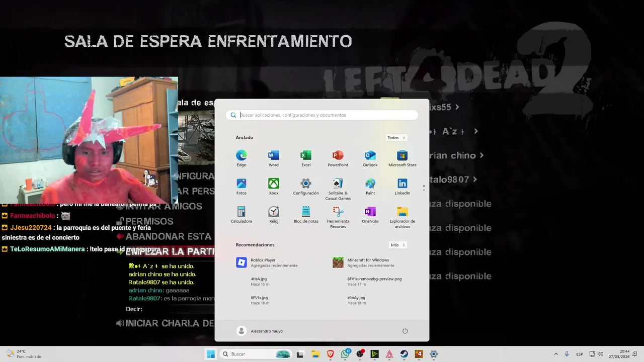Click the Windows Start button on taskbar
Viewport: 644px width, 362px height.
[x=211, y=354]
